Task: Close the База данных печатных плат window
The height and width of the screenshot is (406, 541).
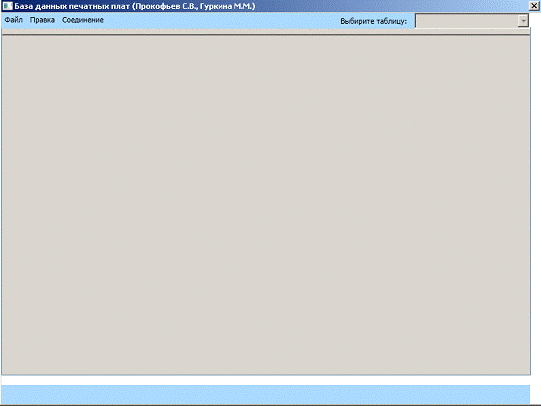Action: tap(534, 6)
